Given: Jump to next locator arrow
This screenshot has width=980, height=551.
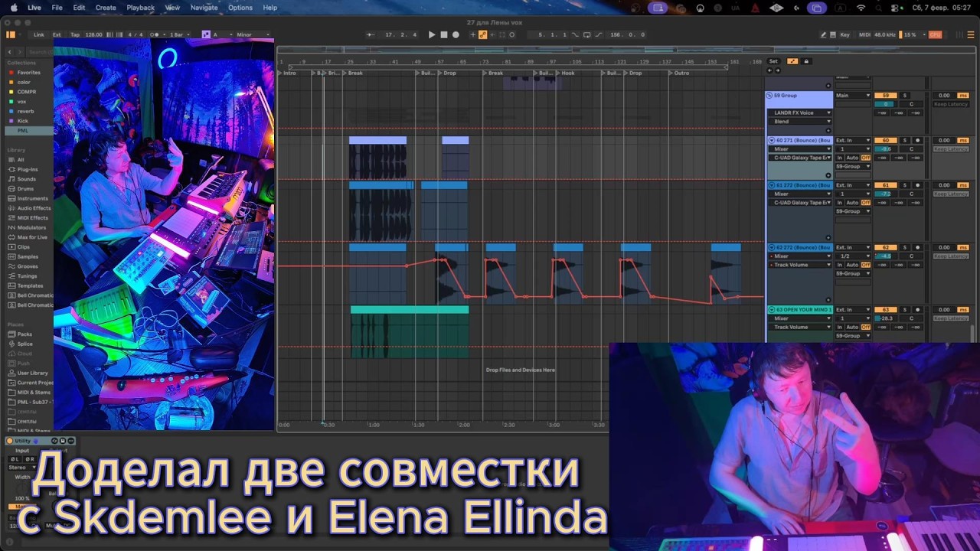Looking at the screenshot, I should [x=778, y=70].
